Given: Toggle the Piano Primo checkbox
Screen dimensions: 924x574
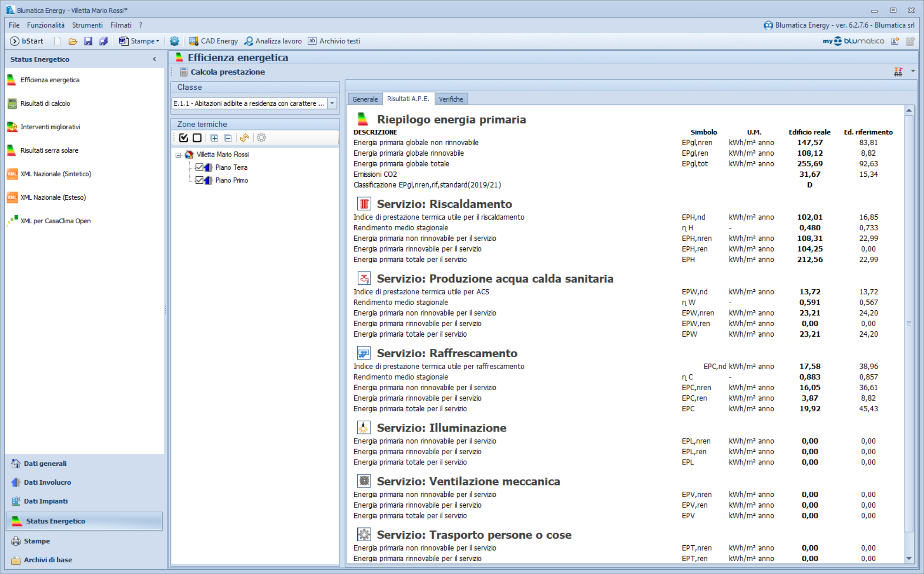Looking at the screenshot, I should click(x=199, y=180).
